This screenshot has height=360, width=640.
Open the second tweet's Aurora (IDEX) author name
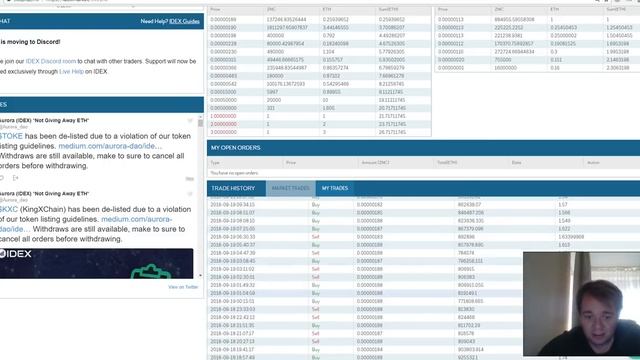[44, 193]
